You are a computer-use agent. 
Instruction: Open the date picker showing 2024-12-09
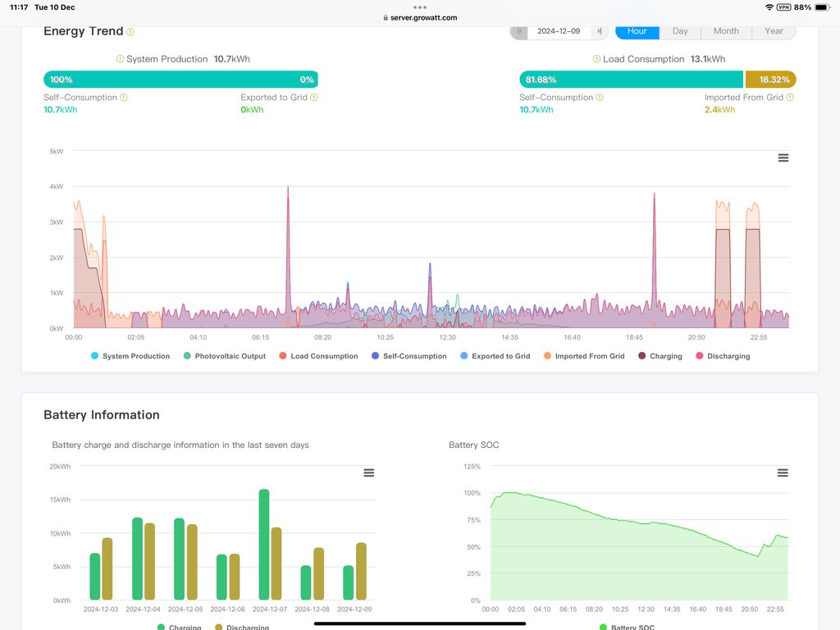[x=559, y=31]
